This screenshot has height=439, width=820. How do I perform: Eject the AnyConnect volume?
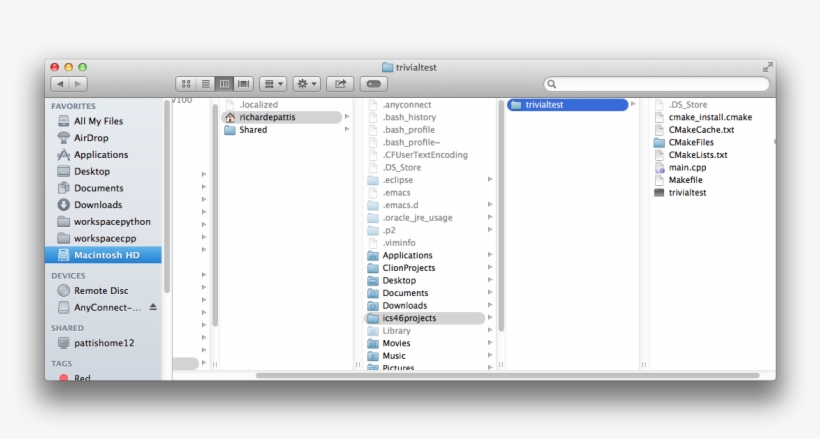[153, 307]
